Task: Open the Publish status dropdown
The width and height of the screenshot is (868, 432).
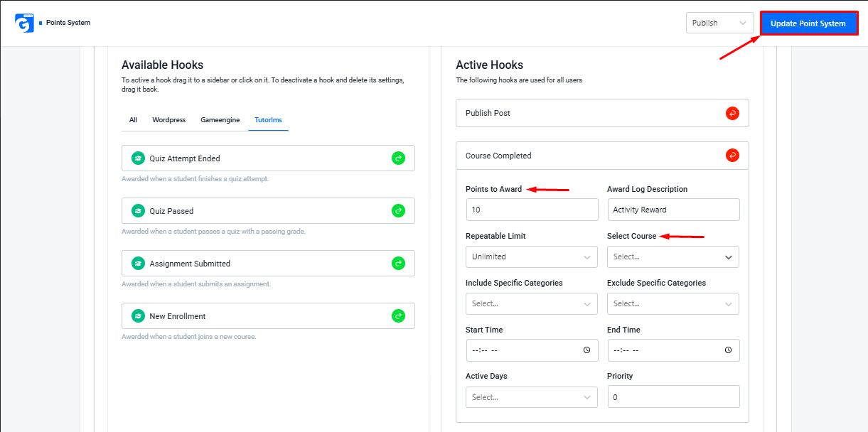Action: point(719,23)
